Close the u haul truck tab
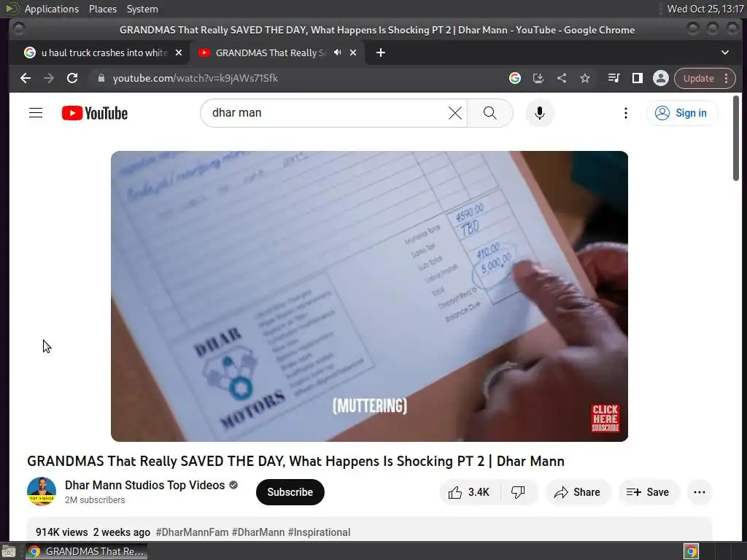The height and width of the screenshot is (560, 747). (179, 52)
